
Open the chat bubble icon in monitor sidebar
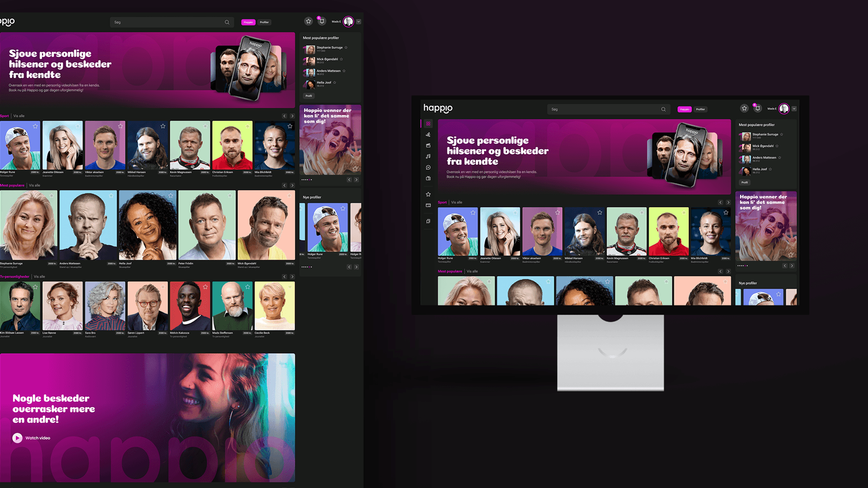tap(428, 168)
